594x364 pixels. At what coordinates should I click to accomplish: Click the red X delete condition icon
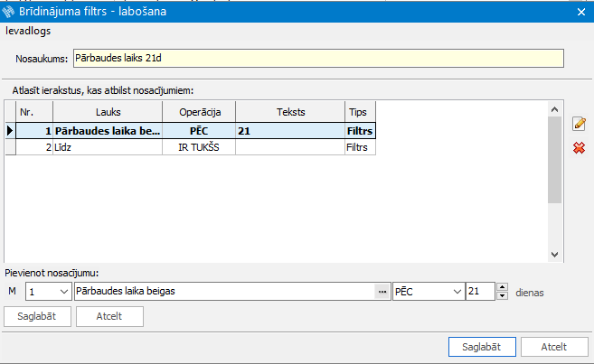coord(579,147)
